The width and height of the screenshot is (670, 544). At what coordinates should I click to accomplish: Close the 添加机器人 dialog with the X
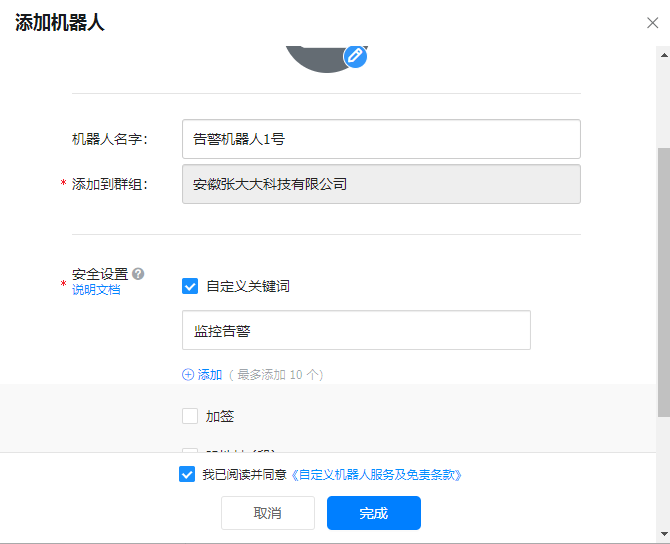pos(652,23)
